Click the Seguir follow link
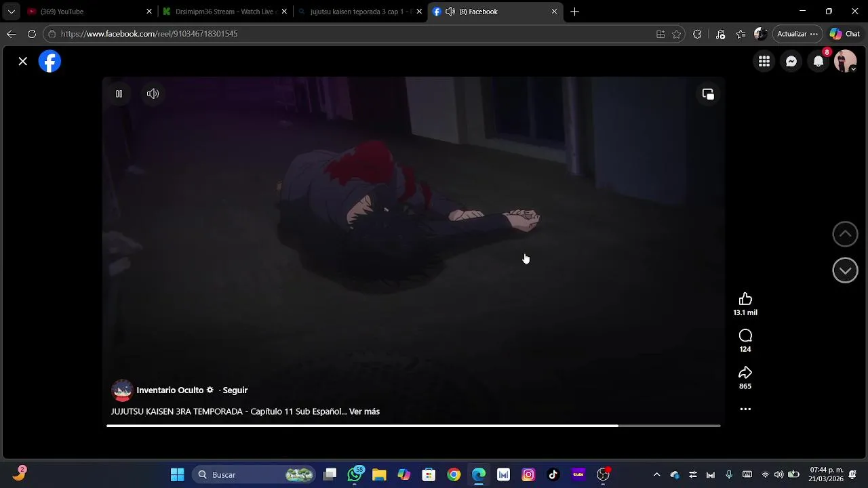Screen dimensions: 868x488 click(235, 390)
